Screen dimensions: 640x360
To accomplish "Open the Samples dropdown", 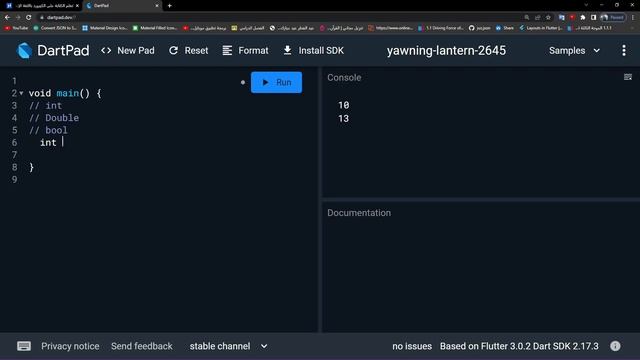I will (x=575, y=51).
